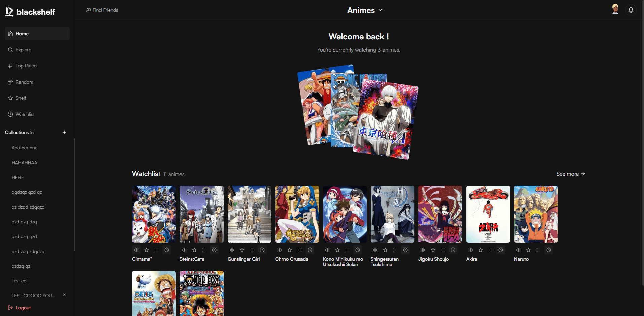The width and height of the screenshot is (644, 316).
Task: Open Explore in the sidebar
Action: [37, 50]
